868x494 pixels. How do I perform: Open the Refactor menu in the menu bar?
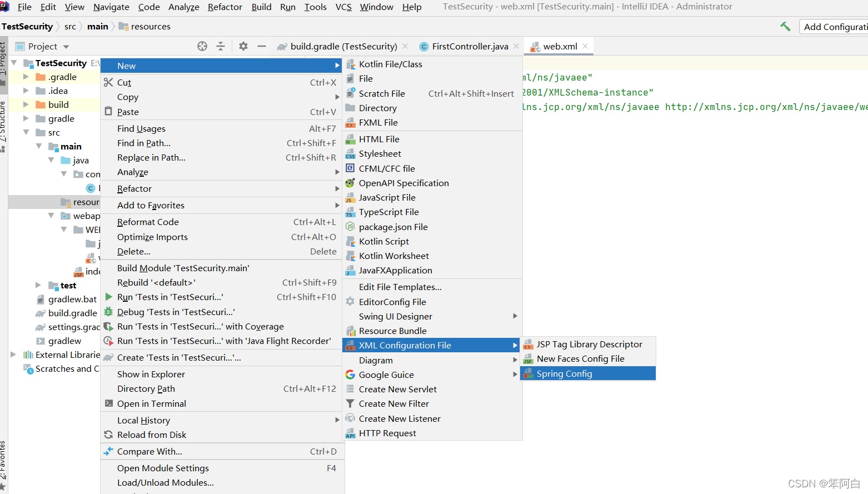click(225, 7)
